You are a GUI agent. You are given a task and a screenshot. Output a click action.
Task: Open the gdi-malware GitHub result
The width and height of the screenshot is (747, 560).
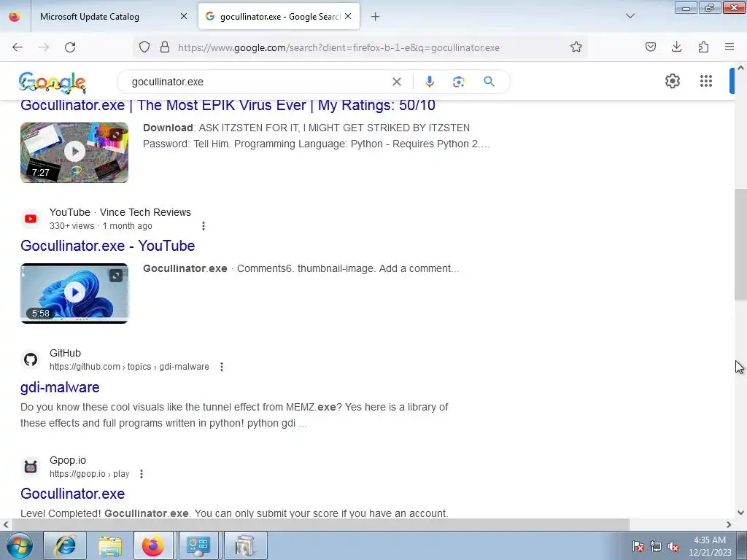tap(60, 387)
